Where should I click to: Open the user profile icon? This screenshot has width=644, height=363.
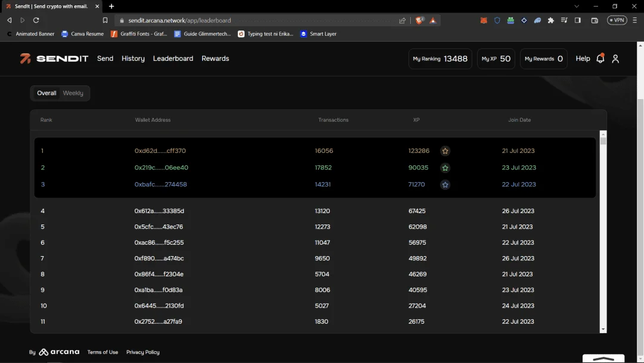(615, 59)
